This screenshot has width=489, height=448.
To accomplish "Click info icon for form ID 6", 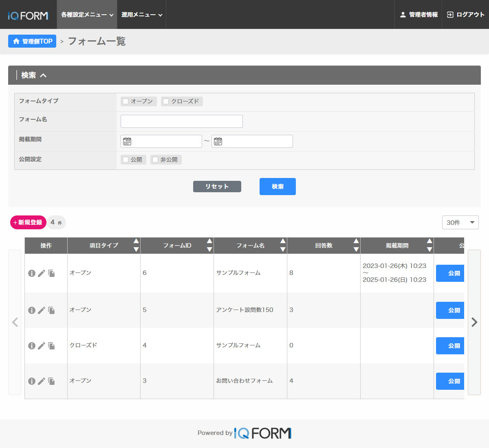I will click(x=32, y=273).
